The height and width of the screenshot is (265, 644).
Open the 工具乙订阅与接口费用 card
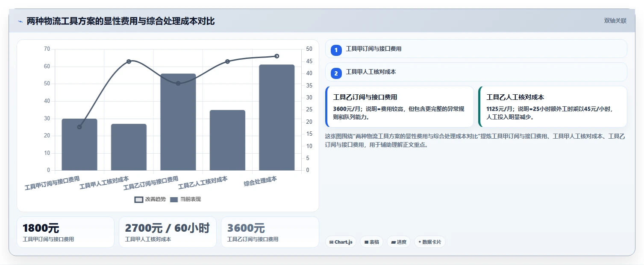(400, 107)
